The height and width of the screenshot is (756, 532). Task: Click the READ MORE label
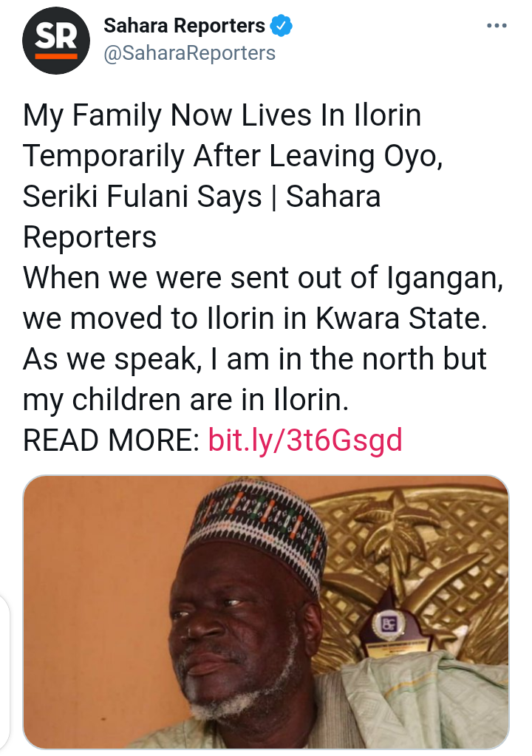coord(111,440)
